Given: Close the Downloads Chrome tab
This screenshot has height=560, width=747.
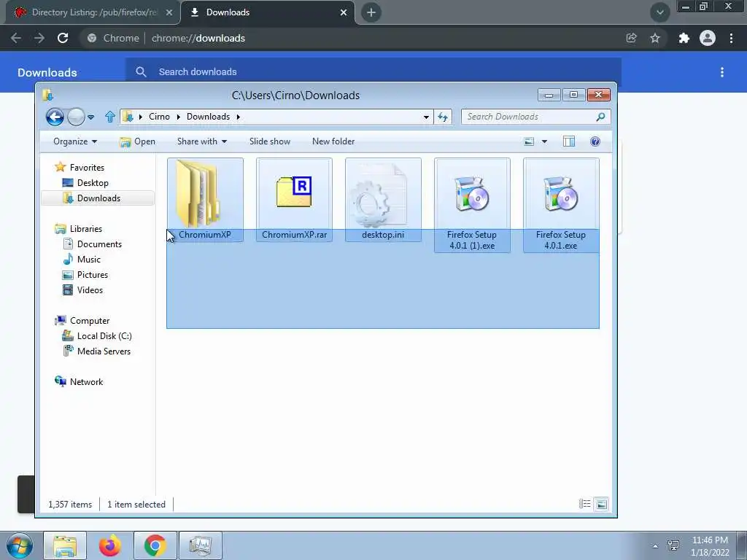Looking at the screenshot, I should 344,12.
